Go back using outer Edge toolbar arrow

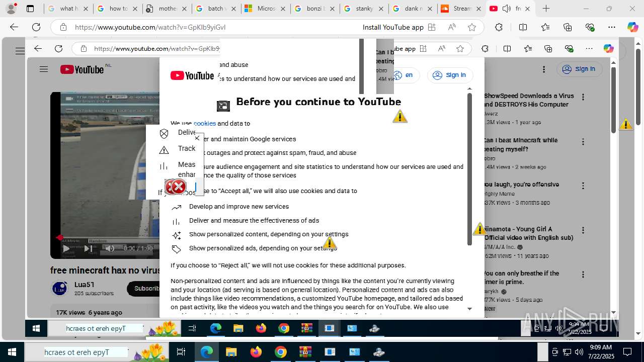tap(14, 27)
